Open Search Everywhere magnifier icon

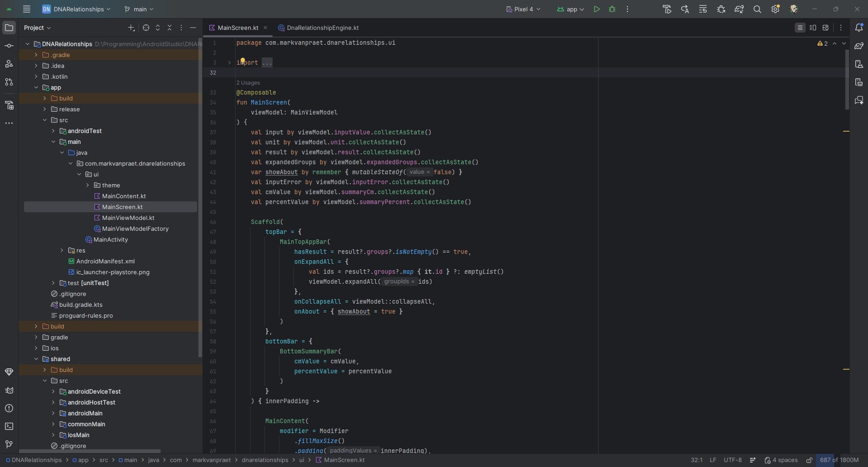(757, 9)
